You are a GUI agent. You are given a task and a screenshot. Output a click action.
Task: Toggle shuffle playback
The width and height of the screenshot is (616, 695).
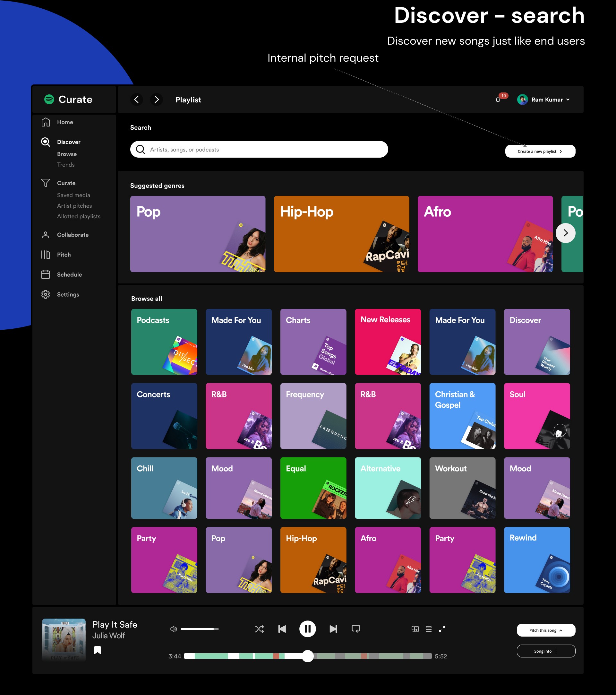coord(259,629)
